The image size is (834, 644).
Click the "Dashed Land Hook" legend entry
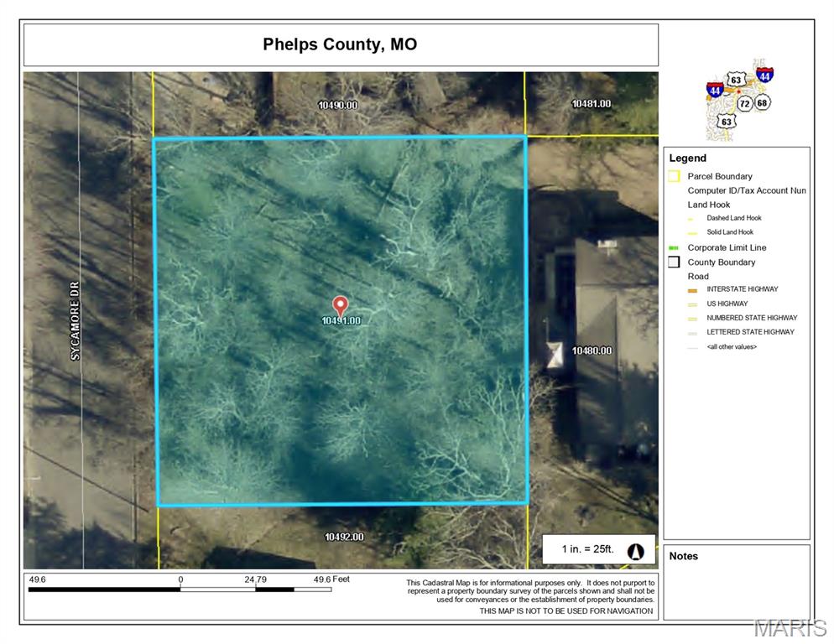coord(734,218)
